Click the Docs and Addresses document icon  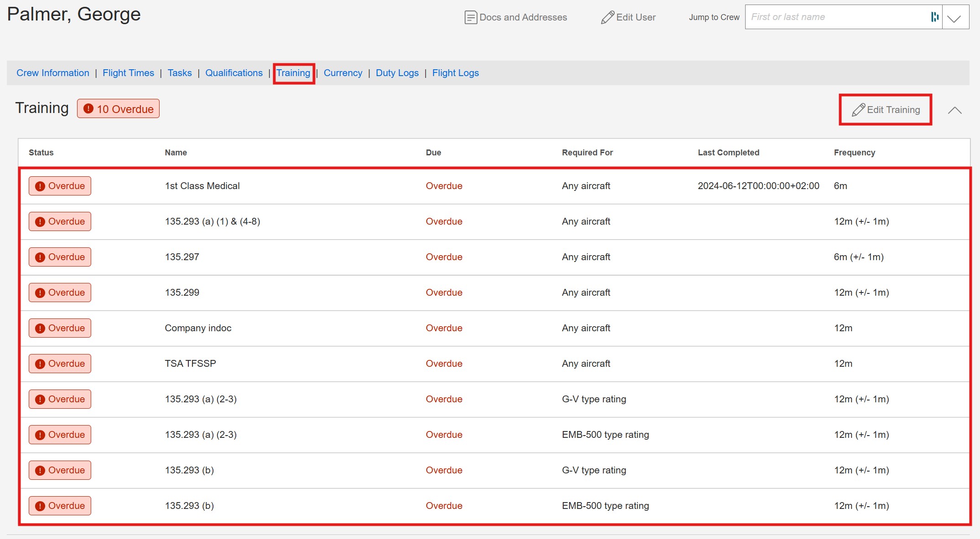click(471, 17)
